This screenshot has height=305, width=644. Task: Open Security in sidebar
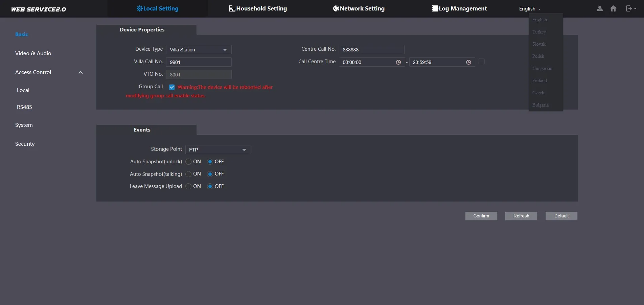click(25, 144)
